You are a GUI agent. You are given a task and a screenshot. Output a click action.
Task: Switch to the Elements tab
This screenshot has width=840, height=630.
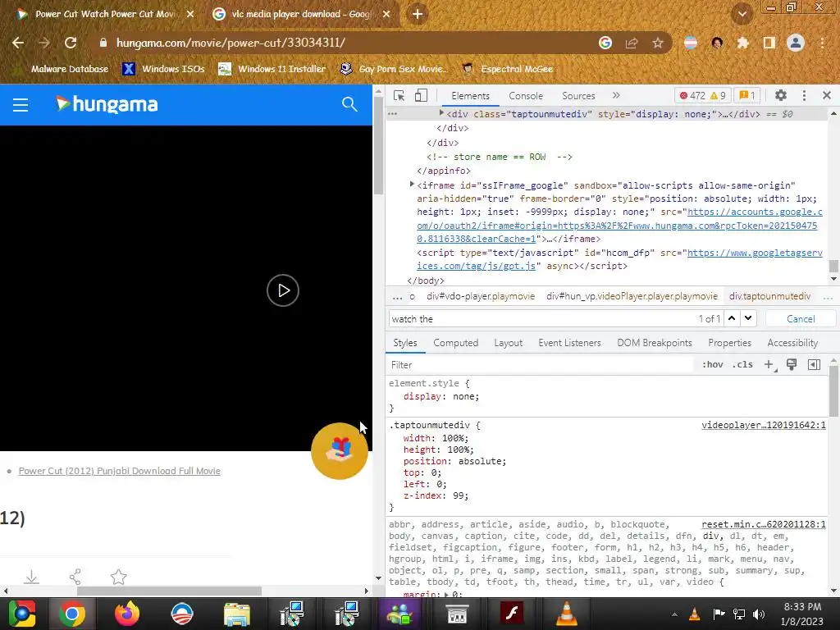tap(470, 96)
